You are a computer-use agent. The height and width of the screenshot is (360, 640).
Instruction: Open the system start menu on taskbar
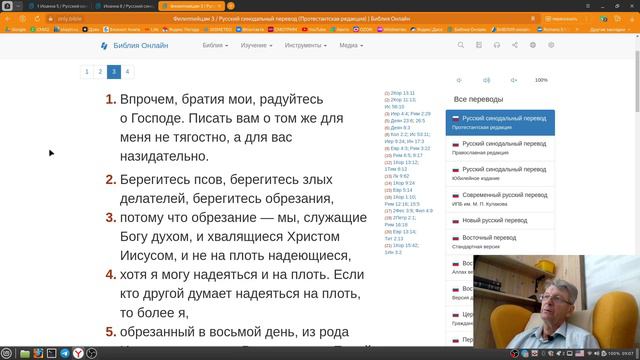7,353
